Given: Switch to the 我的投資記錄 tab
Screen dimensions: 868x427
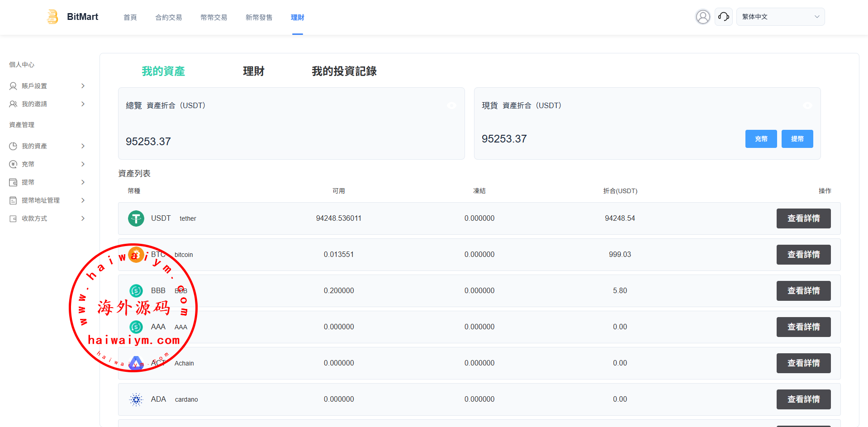Looking at the screenshot, I should coord(344,71).
